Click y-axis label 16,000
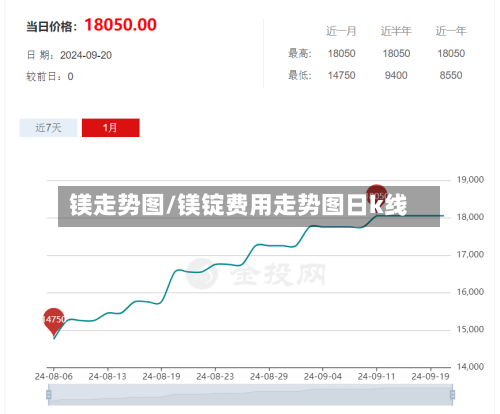This screenshot has height=414, width=500. point(470,292)
